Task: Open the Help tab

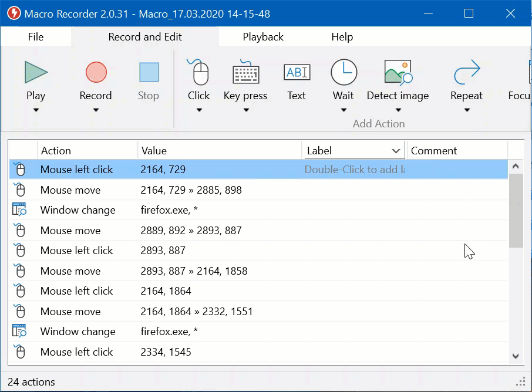Action: (x=342, y=37)
